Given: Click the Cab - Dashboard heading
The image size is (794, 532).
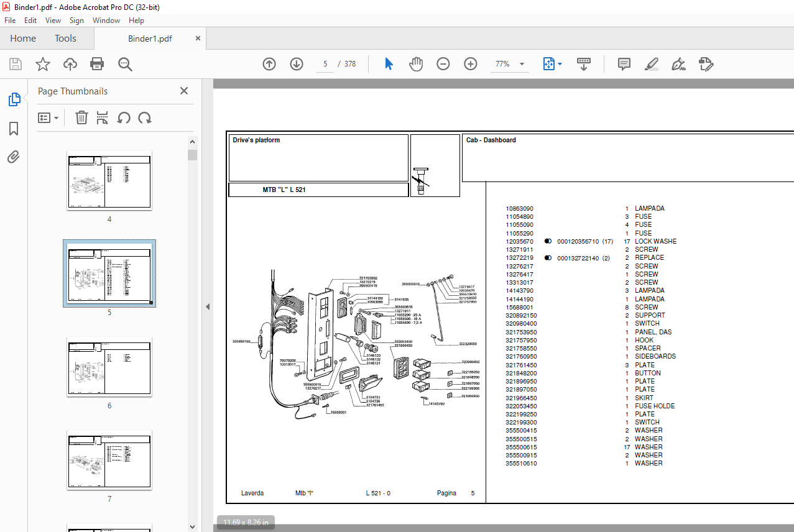Looking at the screenshot, I should [491, 140].
